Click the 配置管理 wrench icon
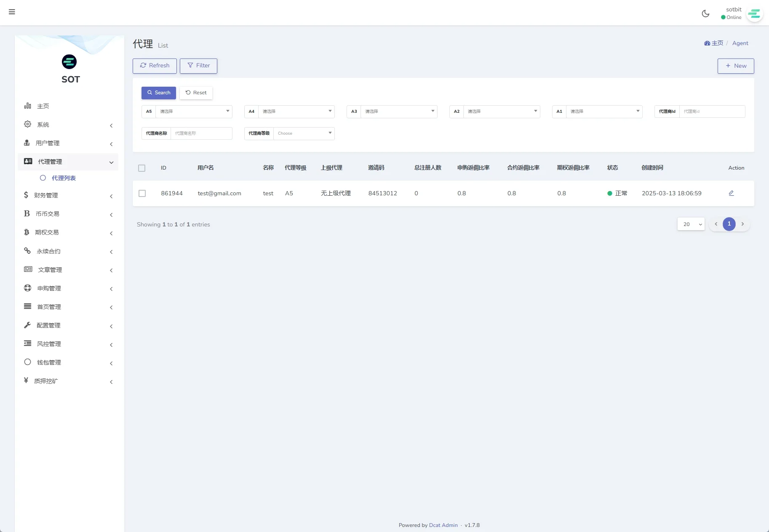Image resolution: width=769 pixels, height=532 pixels. tap(27, 325)
